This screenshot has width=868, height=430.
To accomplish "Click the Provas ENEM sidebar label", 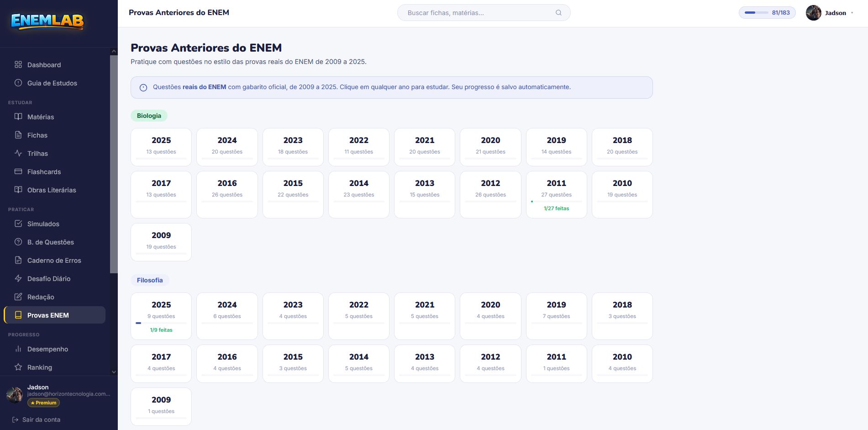I will [x=48, y=315].
